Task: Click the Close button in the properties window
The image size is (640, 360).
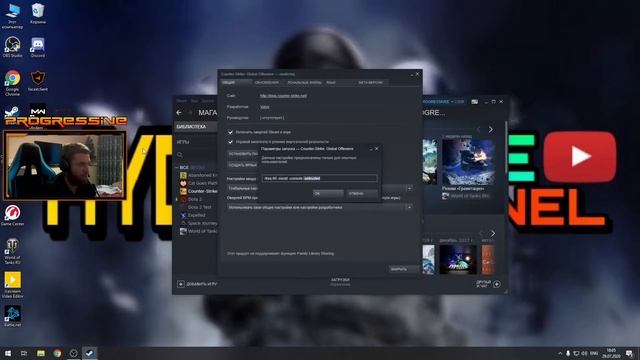Action: click(403, 269)
